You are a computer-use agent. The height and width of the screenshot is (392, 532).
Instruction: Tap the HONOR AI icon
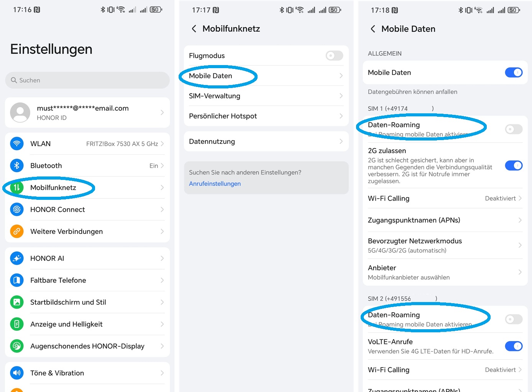pos(16,258)
